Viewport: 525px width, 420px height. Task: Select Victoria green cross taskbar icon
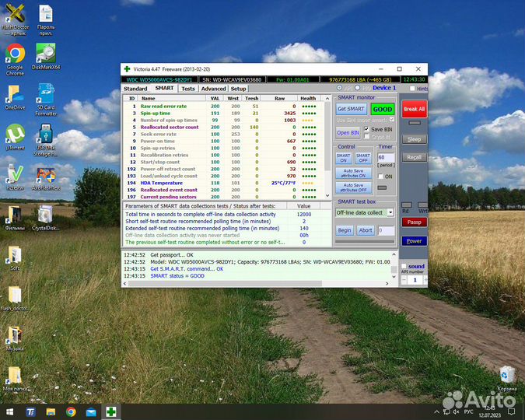coord(111,412)
